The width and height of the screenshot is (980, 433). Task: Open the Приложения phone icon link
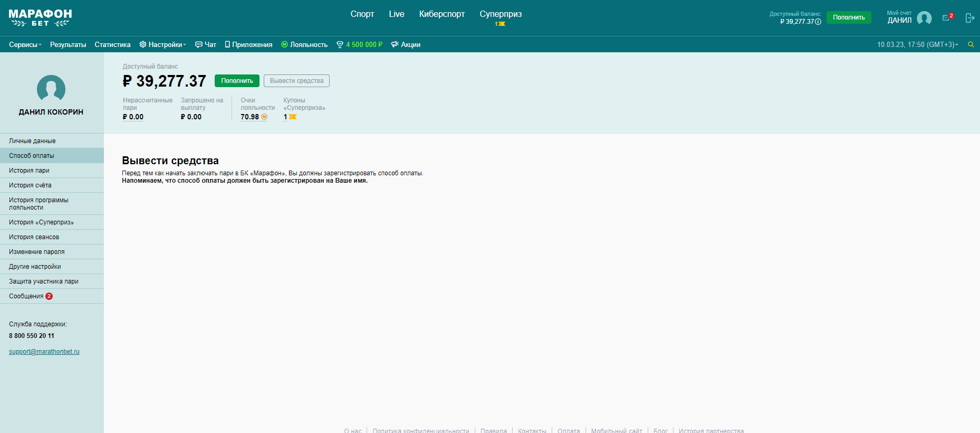[x=248, y=45]
